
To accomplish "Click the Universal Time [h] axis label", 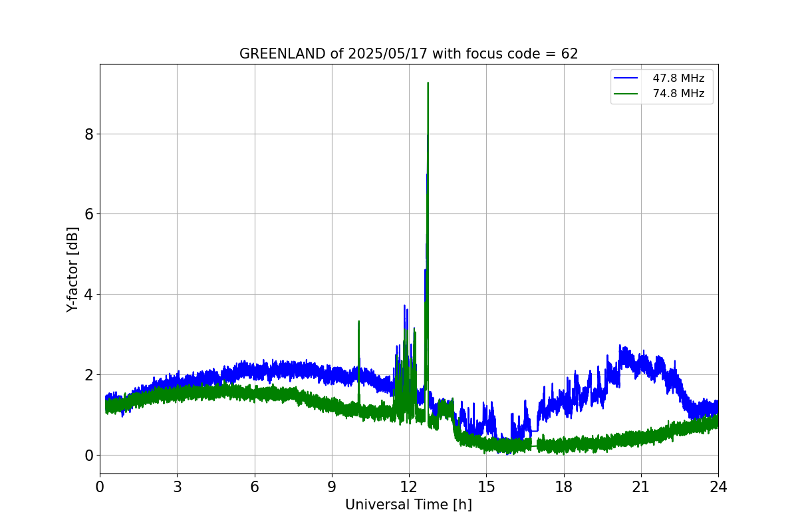I will [x=408, y=505].
